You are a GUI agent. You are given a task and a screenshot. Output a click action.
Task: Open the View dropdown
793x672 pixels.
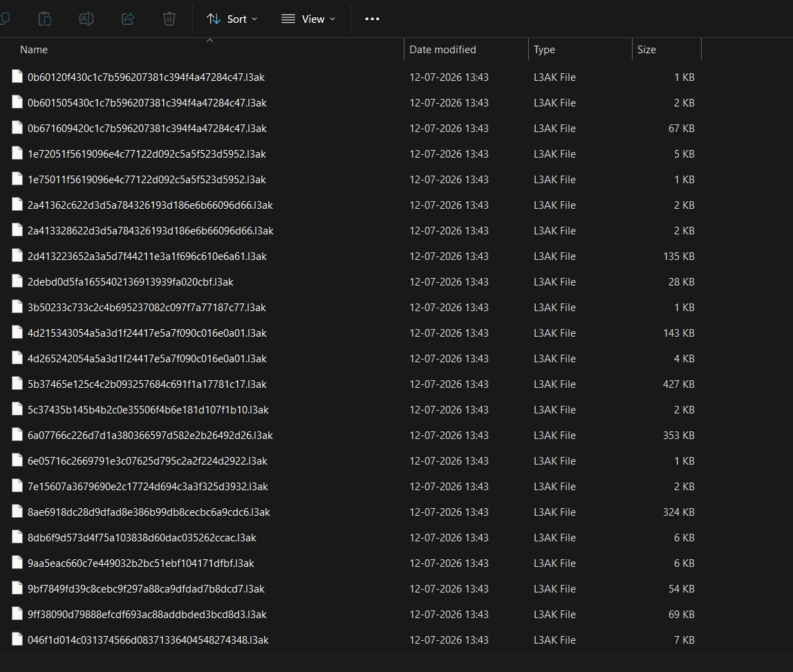point(308,19)
